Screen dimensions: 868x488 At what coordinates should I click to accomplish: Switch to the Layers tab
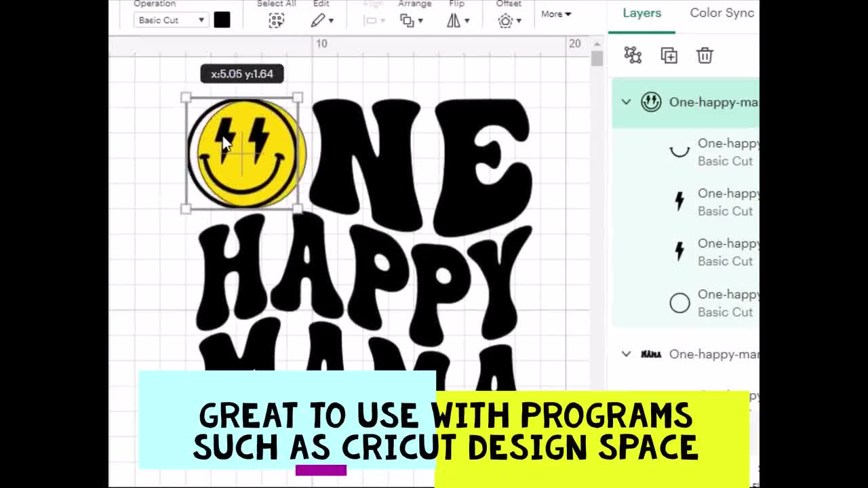[642, 13]
